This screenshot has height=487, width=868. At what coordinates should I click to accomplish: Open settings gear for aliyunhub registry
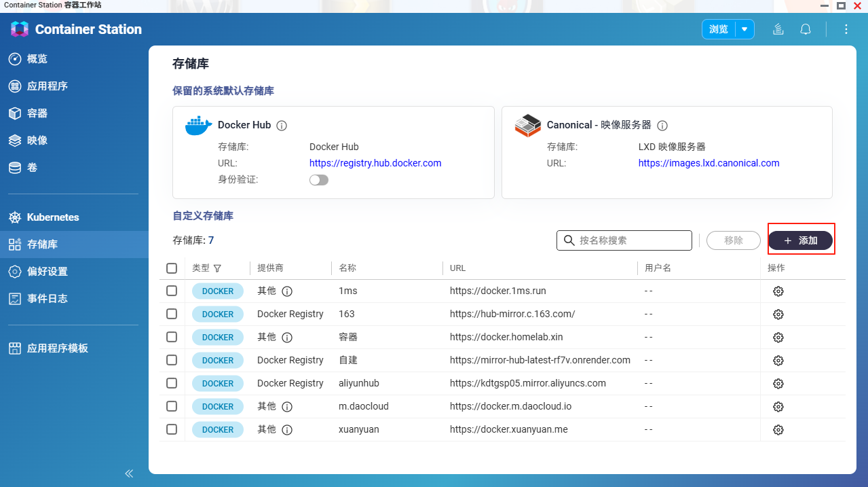(x=778, y=384)
